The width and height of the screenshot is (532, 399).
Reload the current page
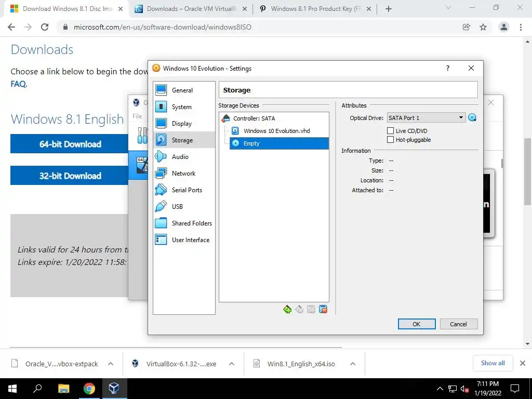click(45, 27)
